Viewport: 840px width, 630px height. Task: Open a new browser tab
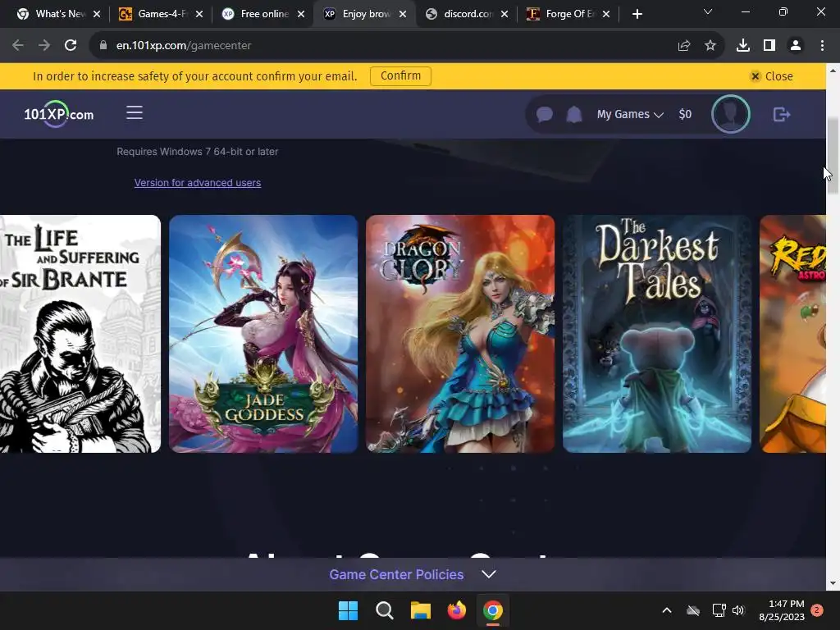click(637, 14)
